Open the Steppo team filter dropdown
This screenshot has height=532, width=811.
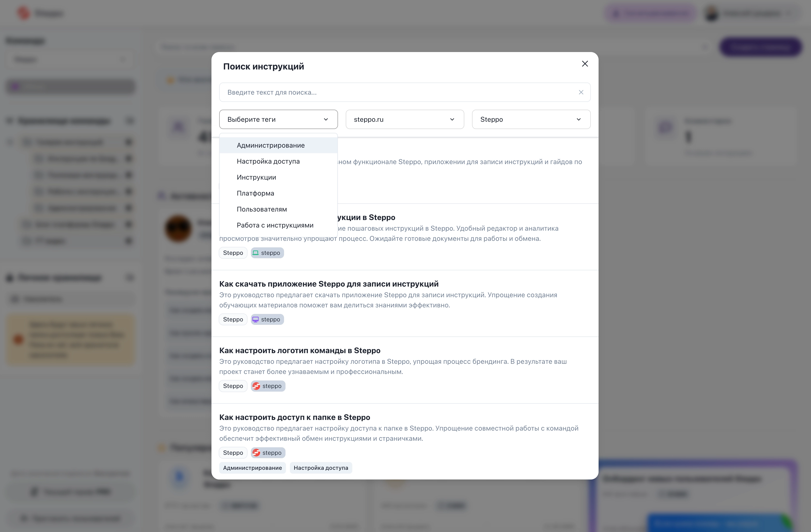531,119
